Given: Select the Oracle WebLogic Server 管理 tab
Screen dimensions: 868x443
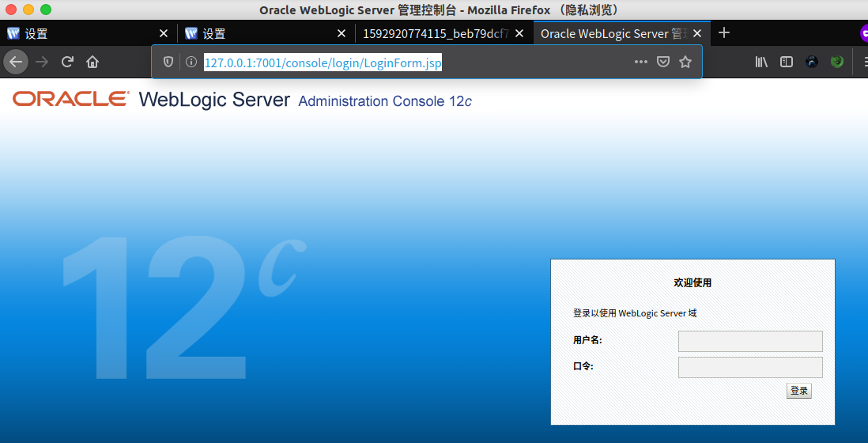Looking at the screenshot, I should pyautogui.click(x=621, y=34).
